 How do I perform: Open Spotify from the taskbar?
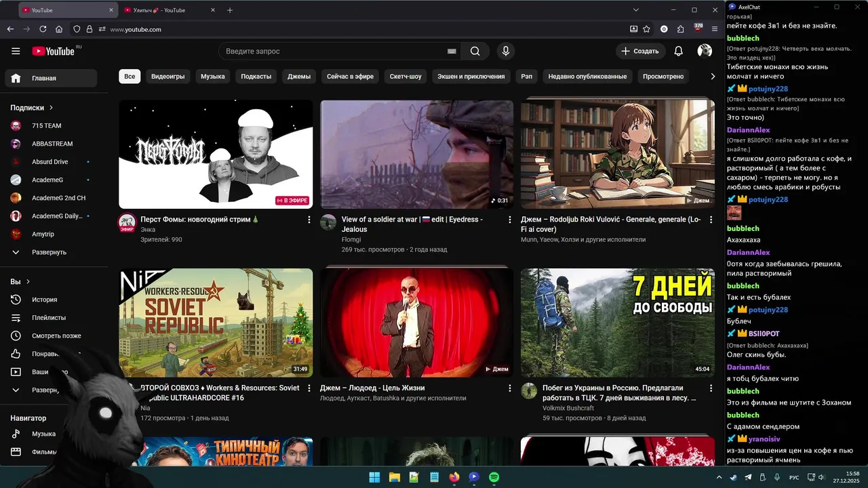(x=494, y=477)
